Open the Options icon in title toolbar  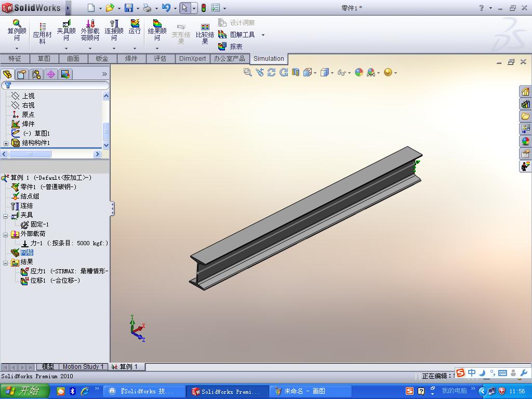(x=216, y=8)
